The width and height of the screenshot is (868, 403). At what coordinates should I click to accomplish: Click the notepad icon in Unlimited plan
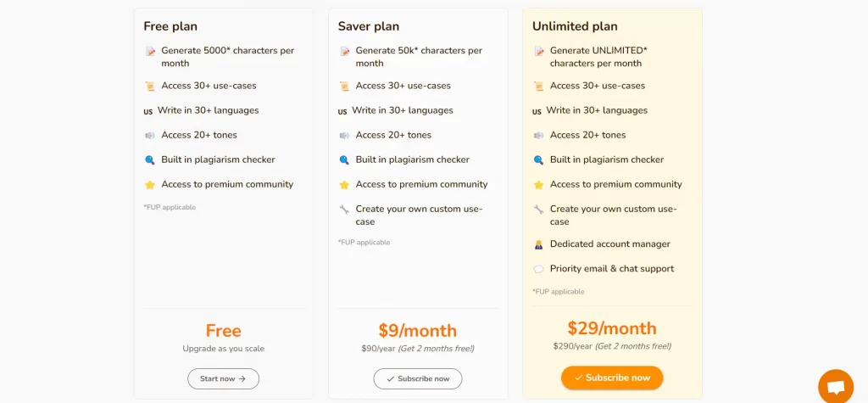click(x=538, y=51)
